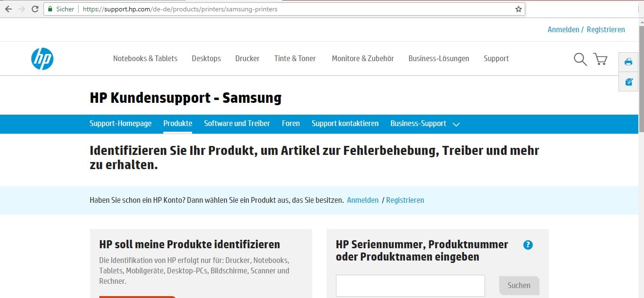Viewport: 644px width, 298px height.
Task: Expand Business-Support dropdown chevron
Action: pyautogui.click(x=456, y=124)
